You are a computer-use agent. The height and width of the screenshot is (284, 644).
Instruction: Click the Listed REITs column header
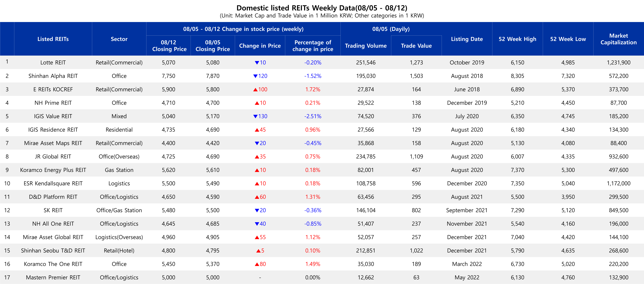(x=53, y=39)
